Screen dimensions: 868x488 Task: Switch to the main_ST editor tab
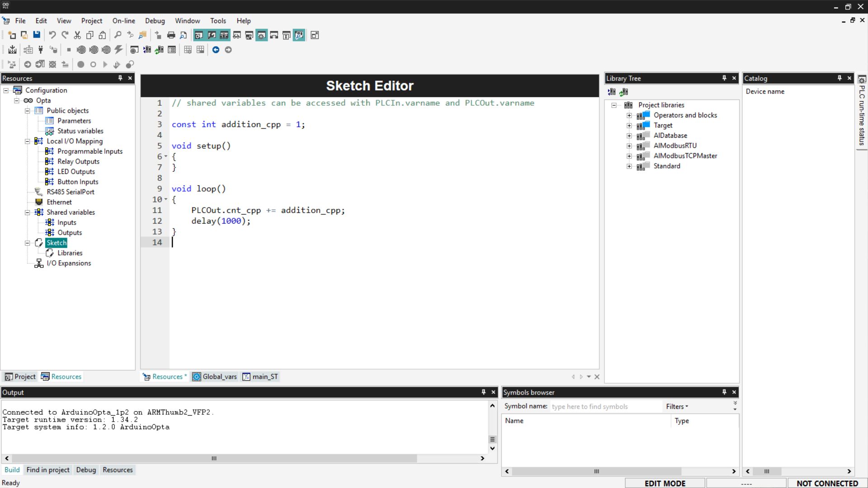[x=260, y=377]
